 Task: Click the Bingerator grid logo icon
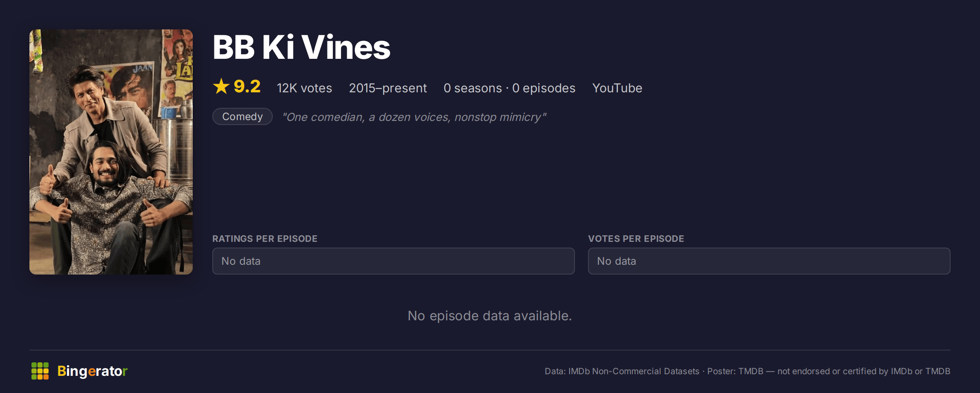[40, 371]
